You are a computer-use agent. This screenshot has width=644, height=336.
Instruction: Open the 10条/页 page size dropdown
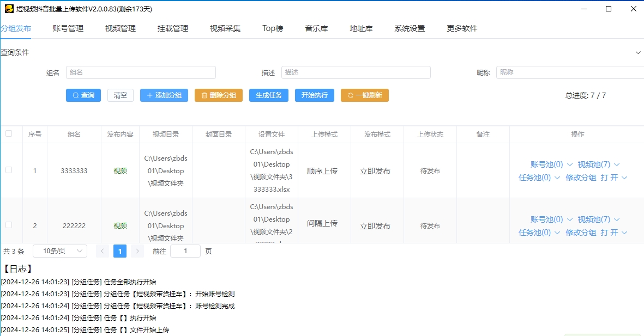(x=59, y=251)
